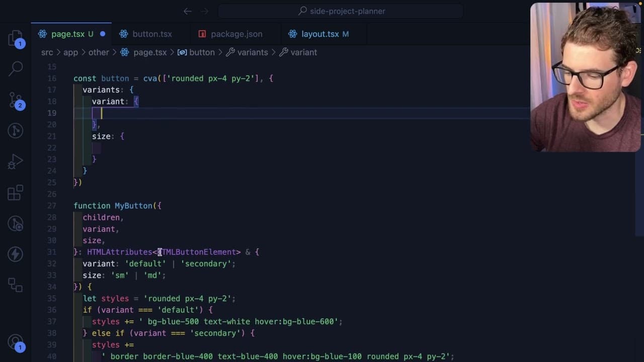This screenshot has height=362, width=644.
Task: Click the 'variant' key on line 18
Action: (x=108, y=102)
